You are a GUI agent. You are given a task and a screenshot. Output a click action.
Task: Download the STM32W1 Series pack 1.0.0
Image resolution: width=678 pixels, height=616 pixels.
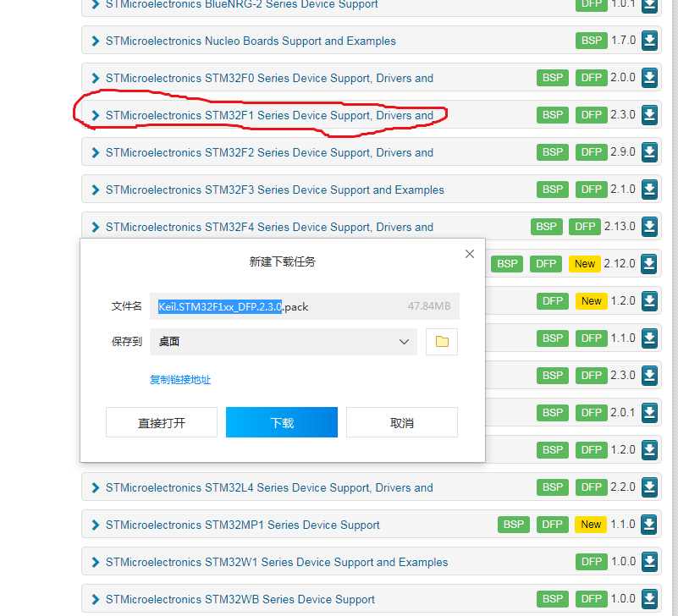(649, 561)
